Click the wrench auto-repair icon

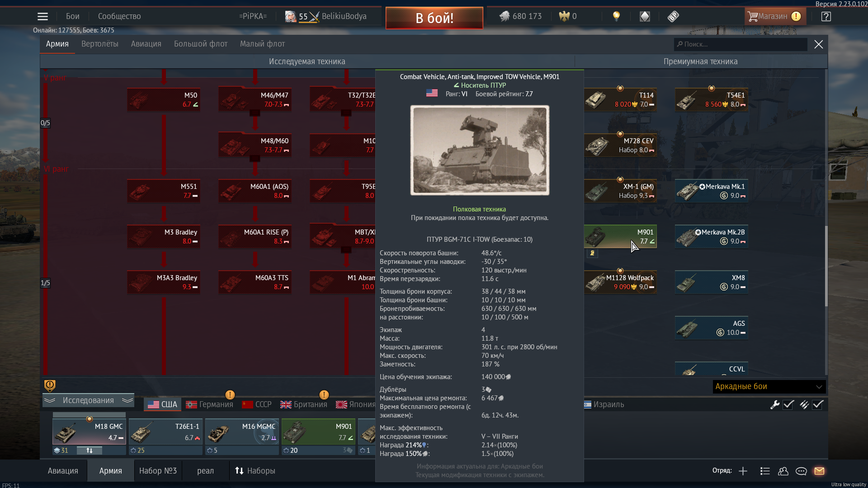tap(775, 404)
